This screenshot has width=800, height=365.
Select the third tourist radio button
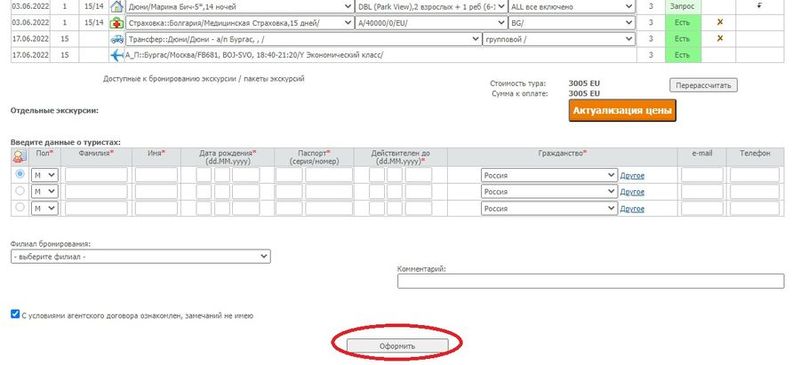(x=20, y=207)
